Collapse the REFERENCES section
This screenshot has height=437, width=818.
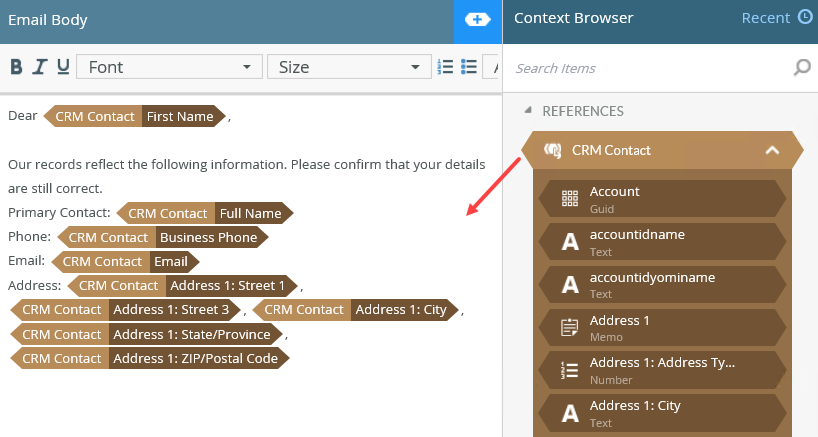pos(528,111)
